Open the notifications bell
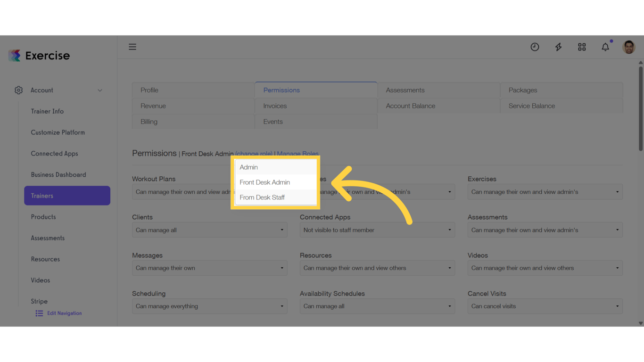Viewport: 644px width, 362px height. point(605,47)
